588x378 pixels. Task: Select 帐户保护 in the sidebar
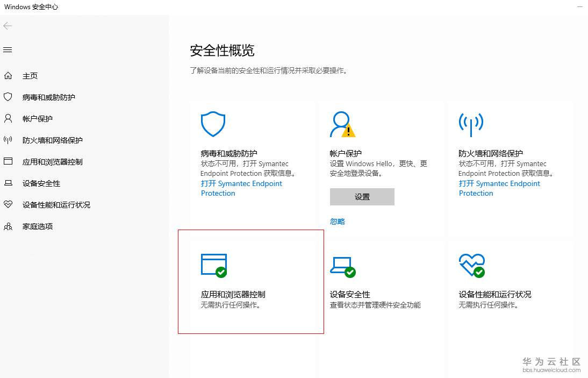[38, 119]
